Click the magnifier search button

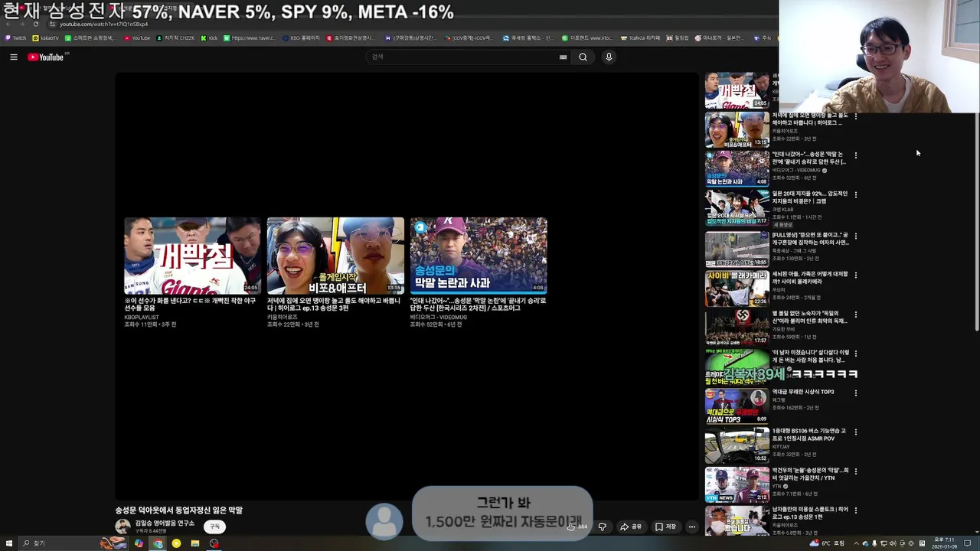pyautogui.click(x=583, y=57)
